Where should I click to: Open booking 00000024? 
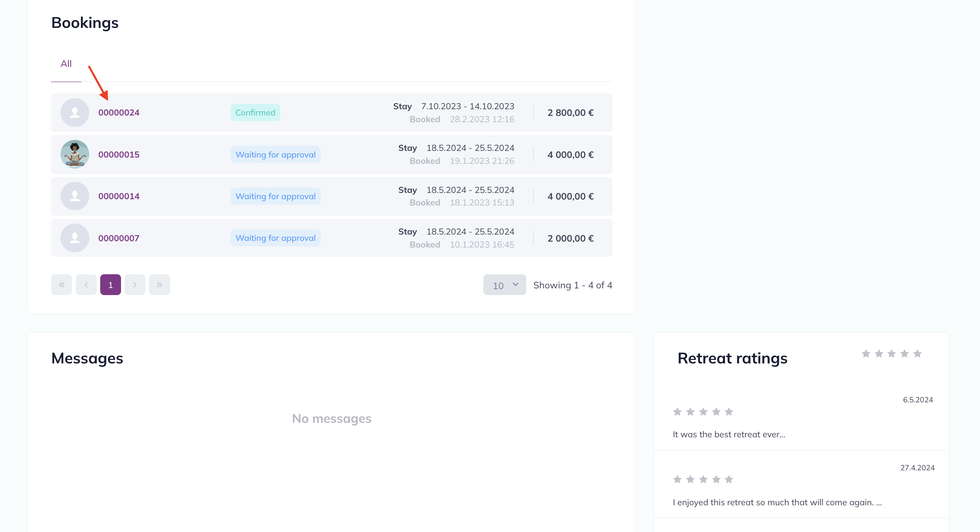coord(119,113)
